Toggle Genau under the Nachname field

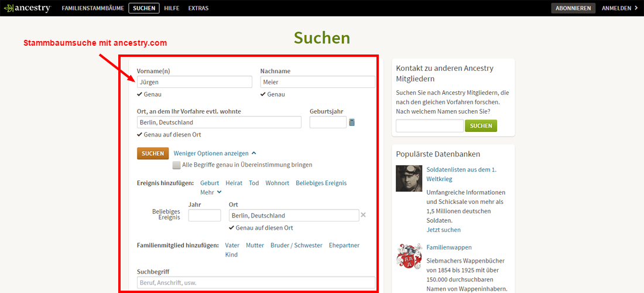(273, 94)
